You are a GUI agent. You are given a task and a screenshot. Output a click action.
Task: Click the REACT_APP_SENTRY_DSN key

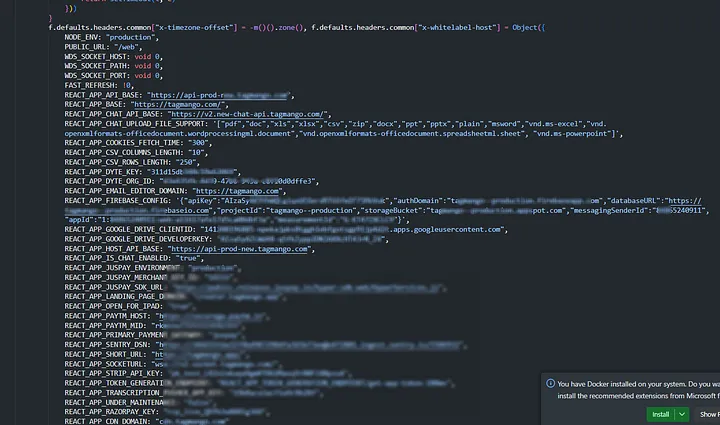pos(106,345)
